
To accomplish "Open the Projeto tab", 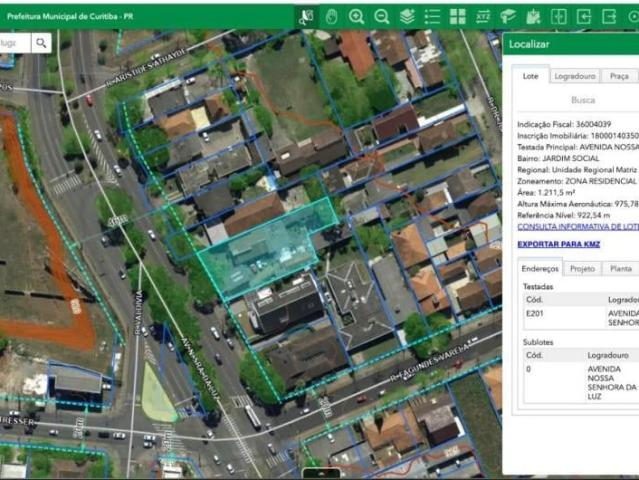I will (582, 269).
